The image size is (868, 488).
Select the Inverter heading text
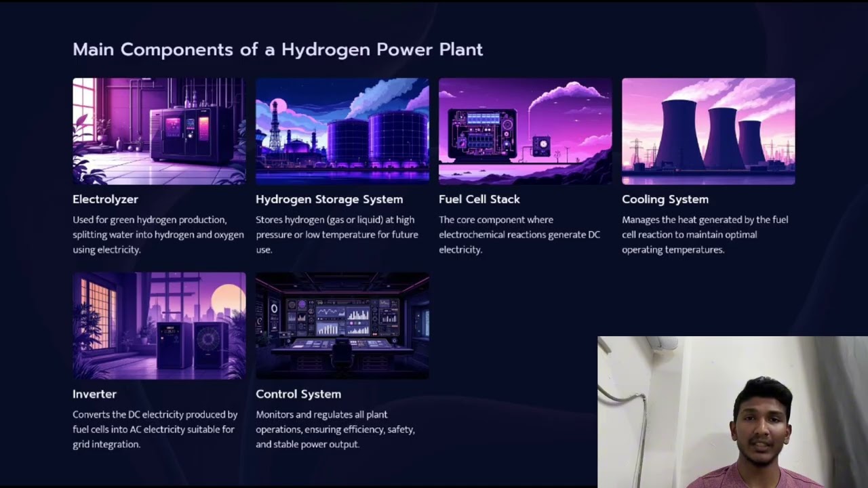pos(94,394)
